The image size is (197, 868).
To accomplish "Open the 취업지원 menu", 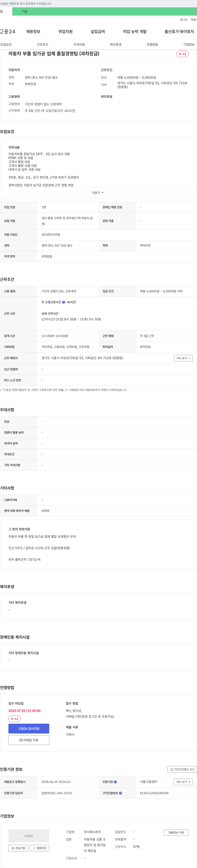I will click(65, 31).
